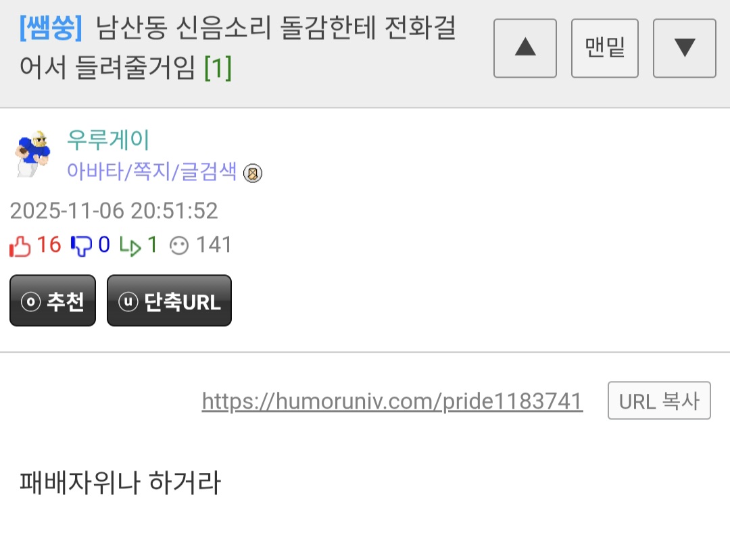Jump to bottom with 맨밑 button
This screenshot has width=730, height=560.
click(605, 48)
